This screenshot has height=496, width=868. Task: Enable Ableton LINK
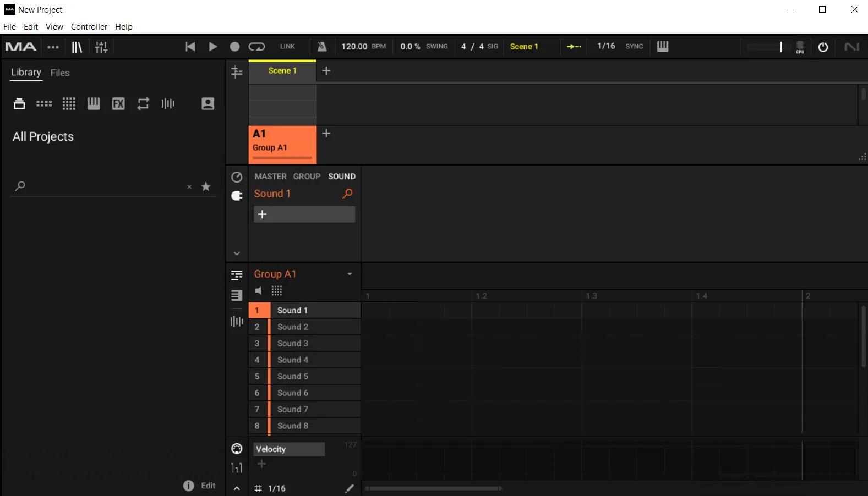pyautogui.click(x=287, y=47)
